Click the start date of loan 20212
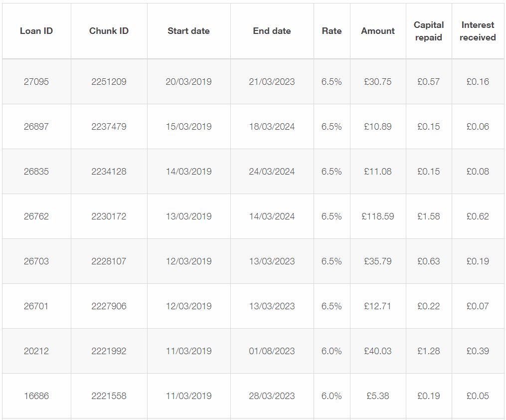 [x=188, y=351]
